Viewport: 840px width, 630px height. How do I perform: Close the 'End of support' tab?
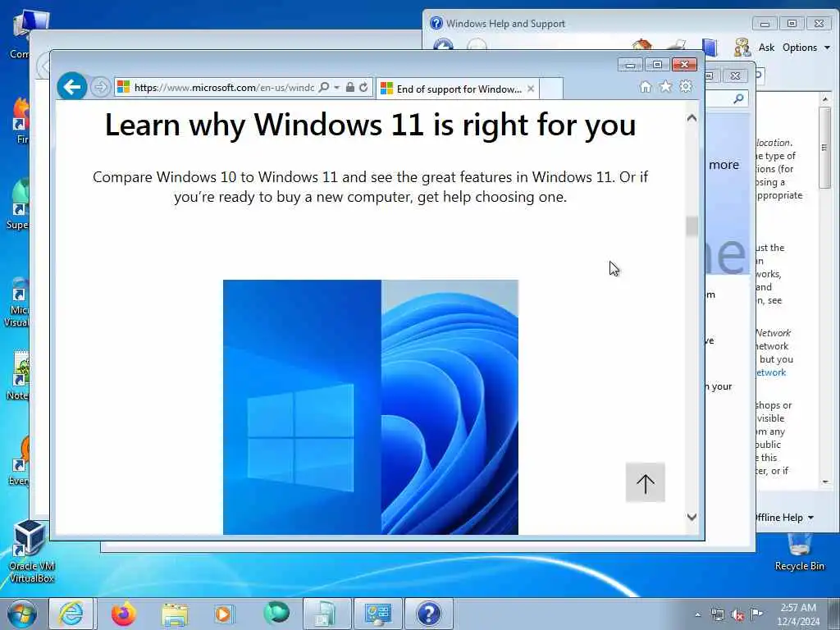click(531, 89)
